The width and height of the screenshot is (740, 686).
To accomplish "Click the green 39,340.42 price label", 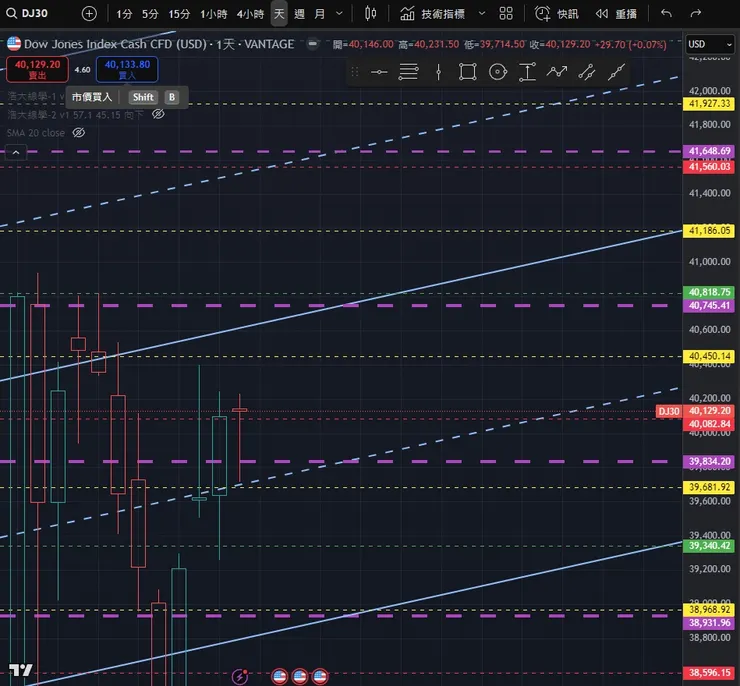I will 709,546.
